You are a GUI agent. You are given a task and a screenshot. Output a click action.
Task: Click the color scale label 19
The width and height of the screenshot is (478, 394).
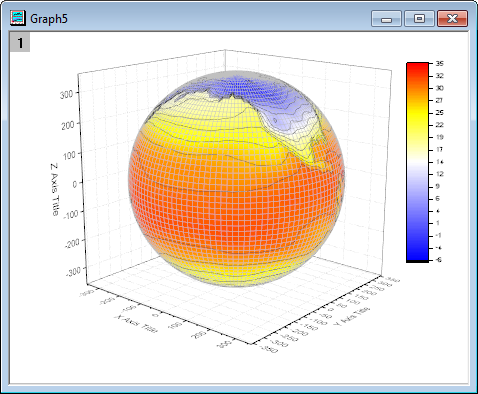pos(440,137)
